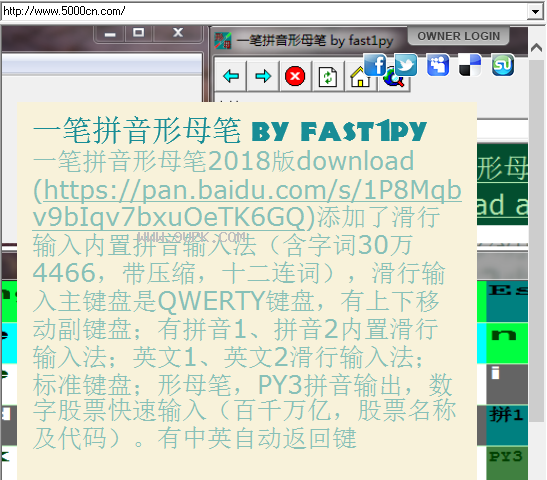This screenshot has width=547, height=480.
Task: Click the text 一笔拼音形母笔2018版download
Action: [x=224, y=161]
